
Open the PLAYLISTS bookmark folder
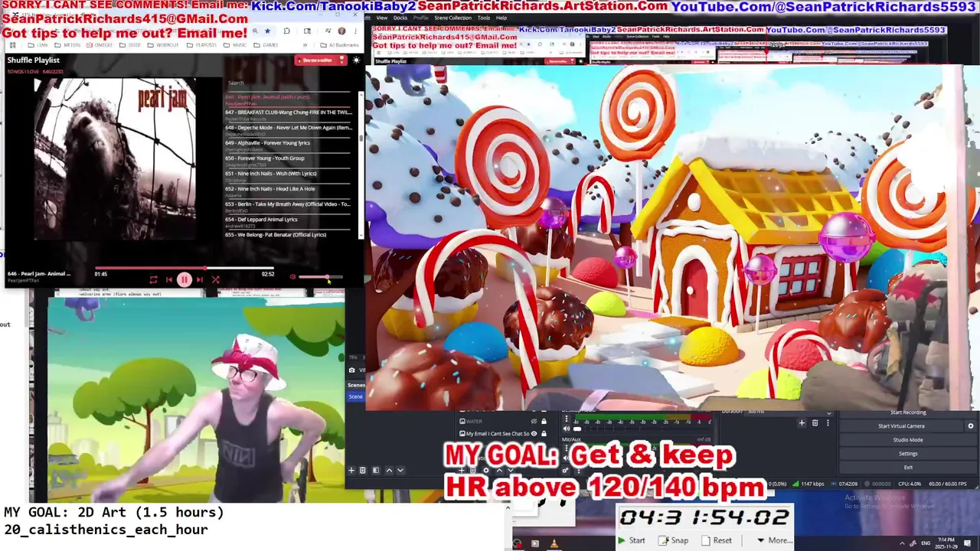[x=201, y=45]
